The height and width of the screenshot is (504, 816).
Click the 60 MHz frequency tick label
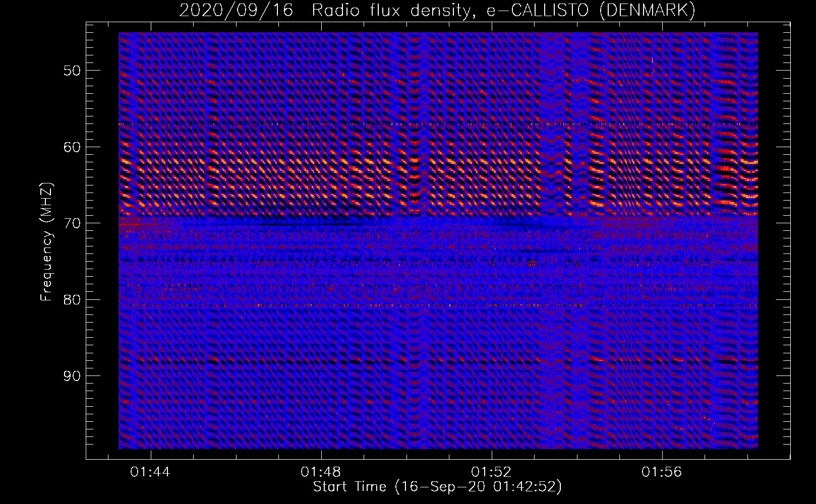(x=72, y=147)
